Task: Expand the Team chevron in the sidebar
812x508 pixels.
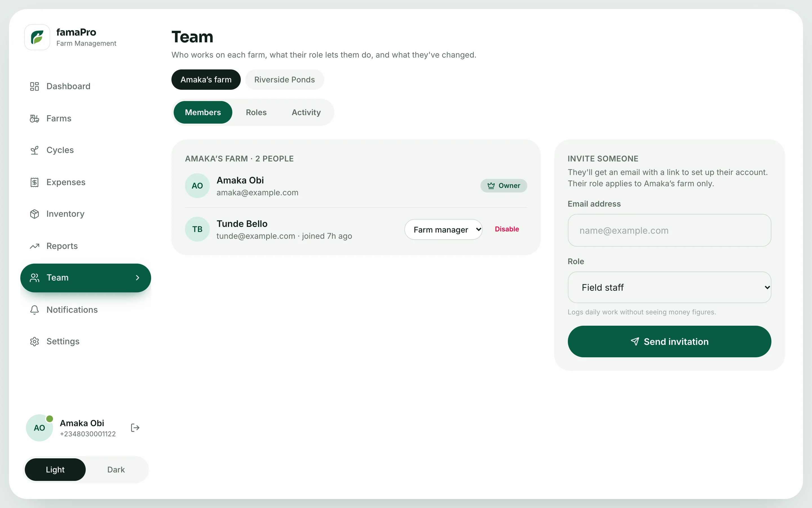Action: coord(137,278)
